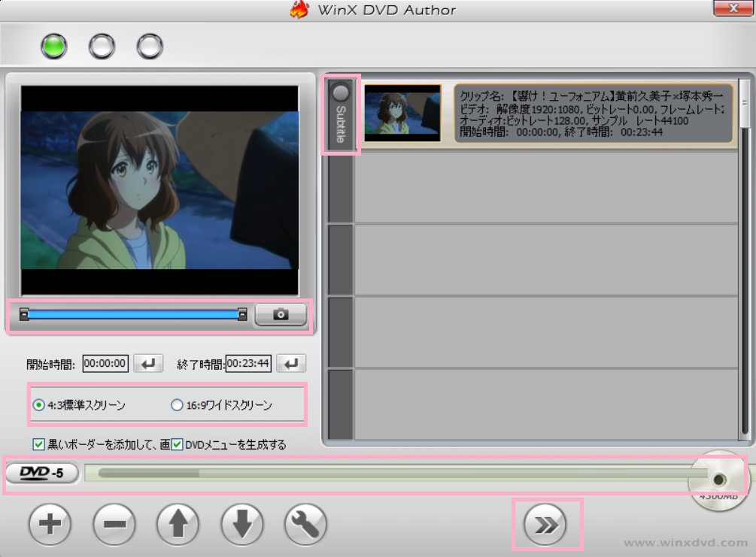Click the remove clip minus button
This screenshot has height=557, width=756.
point(114,524)
